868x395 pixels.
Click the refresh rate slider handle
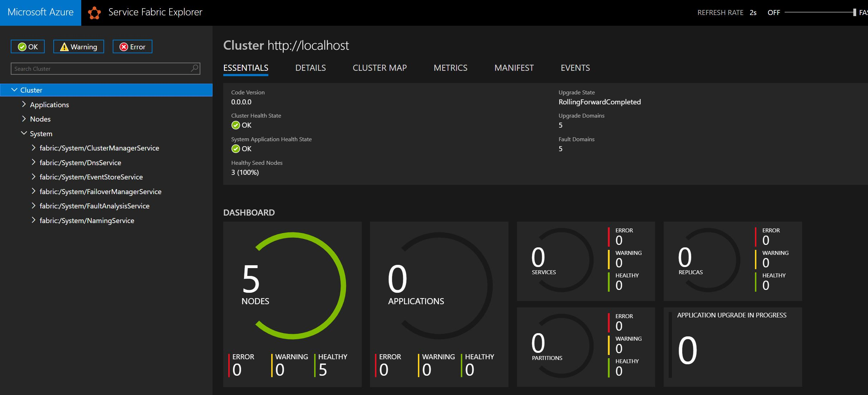(854, 13)
